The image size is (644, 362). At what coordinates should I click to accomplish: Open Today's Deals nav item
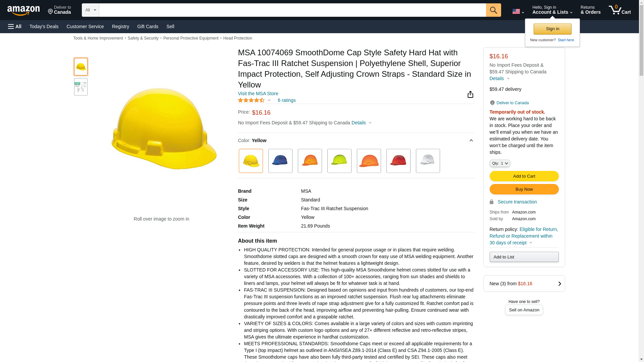point(44,26)
